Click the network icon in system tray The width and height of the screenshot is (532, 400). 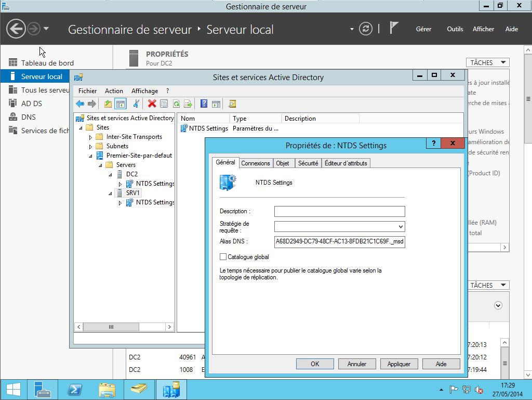pos(467,390)
